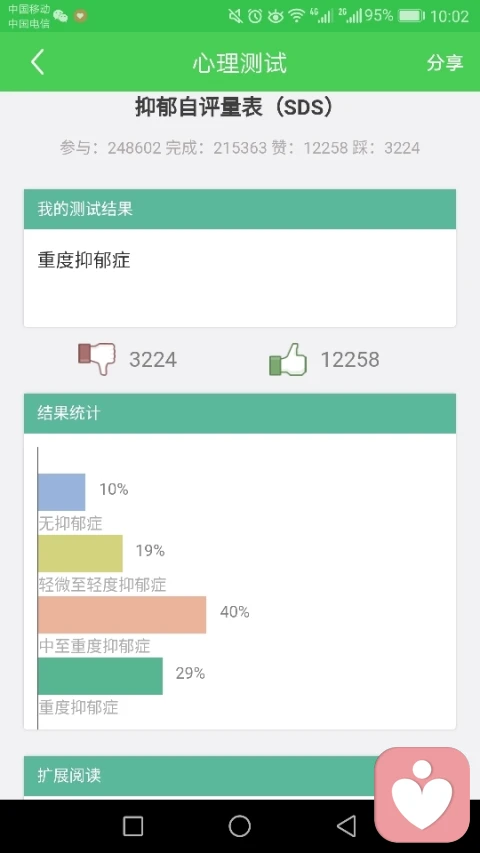The height and width of the screenshot is (853, 480).
Task: Tap the 重度抑郁症 result text
Action: (x=84, y=260)
